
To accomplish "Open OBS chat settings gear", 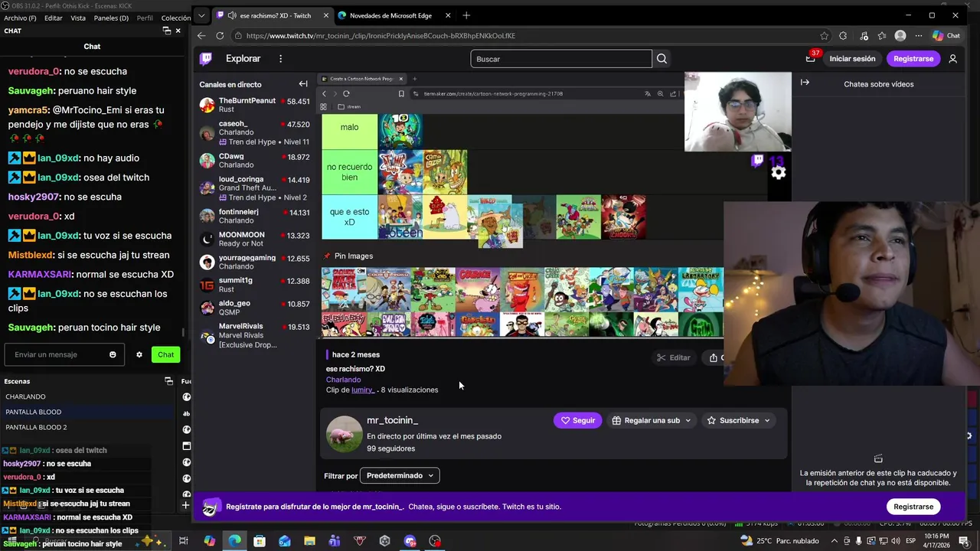I will pos(139,354).
